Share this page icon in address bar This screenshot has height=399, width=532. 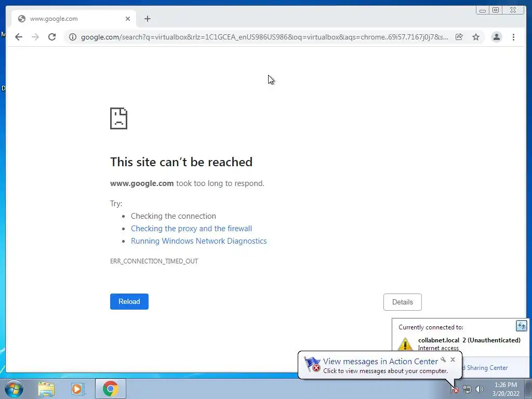click(459, 37)
